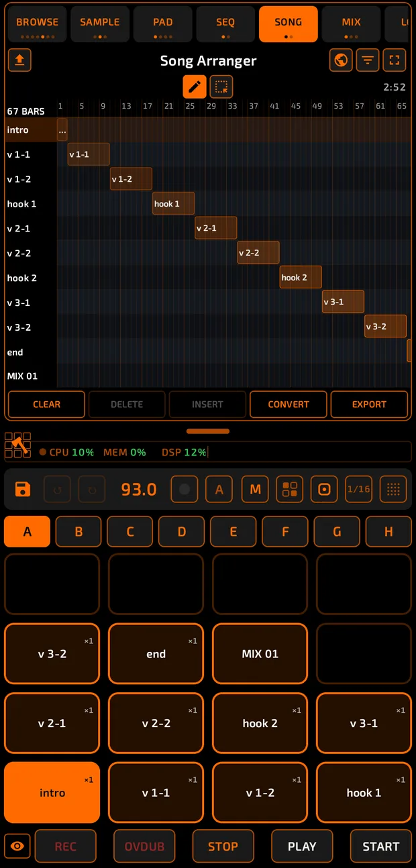Select the SONG tab
The width and height of the screenshot is (416, 868).
tap(289, 23)
